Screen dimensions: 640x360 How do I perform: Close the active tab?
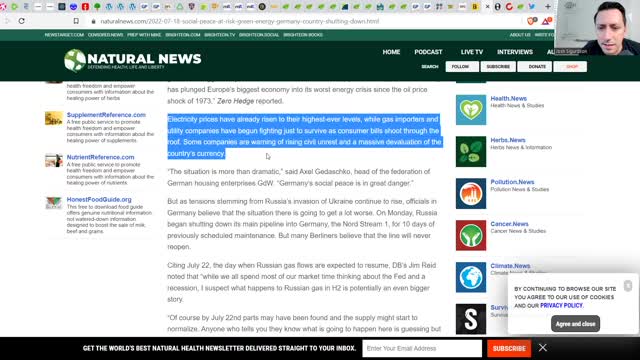coord(487,7)
